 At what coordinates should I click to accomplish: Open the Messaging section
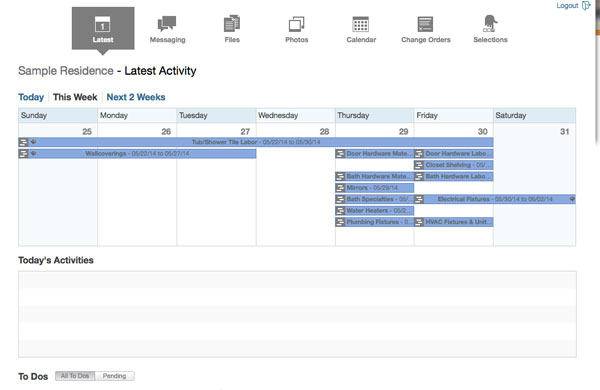click(x=167, y=29)
